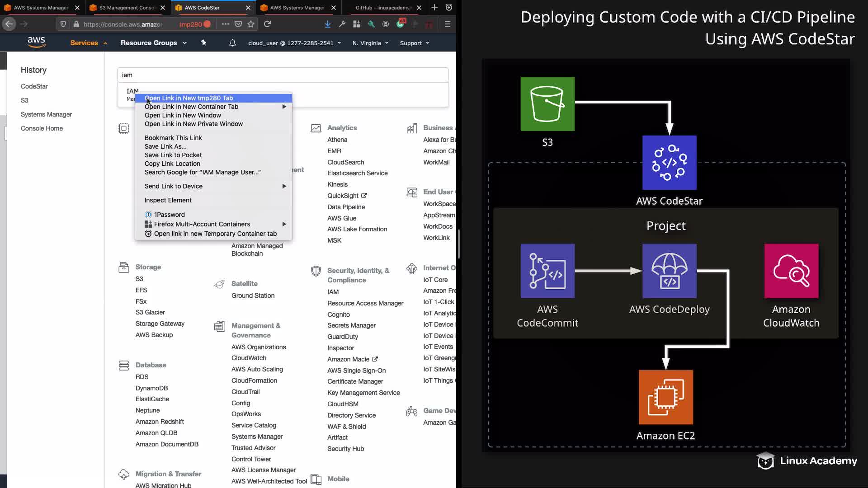The width and height of the screenshot is (868, 488).
Task: Expand the Resource Groups dropdown
Action: click(153, 43)
